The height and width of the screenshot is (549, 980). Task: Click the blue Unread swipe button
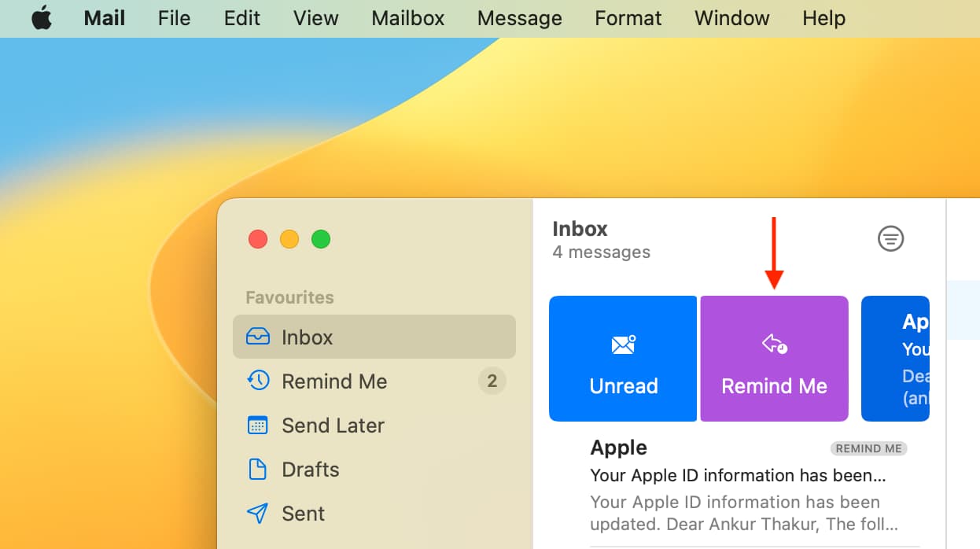click(x=623, y=359)
